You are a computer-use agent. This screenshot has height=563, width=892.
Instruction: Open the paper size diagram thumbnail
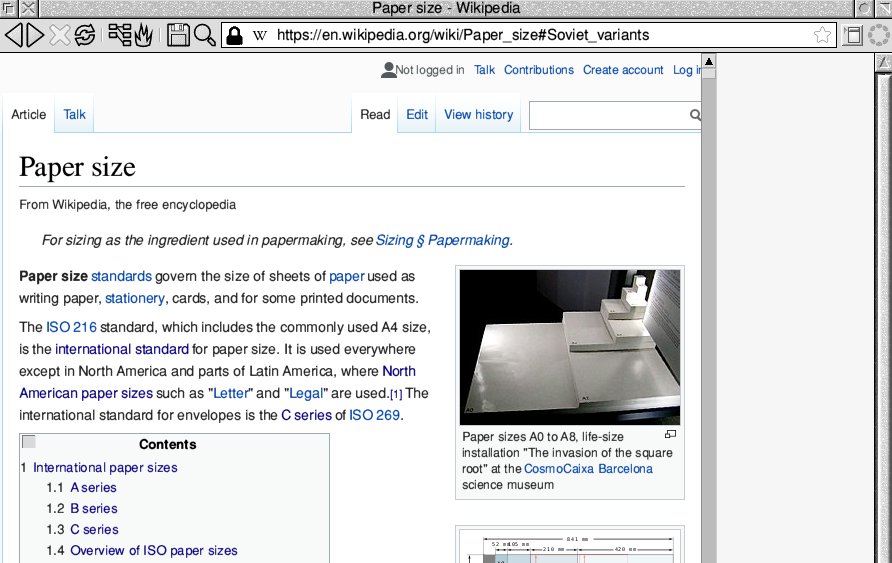[x=569, y=546]
